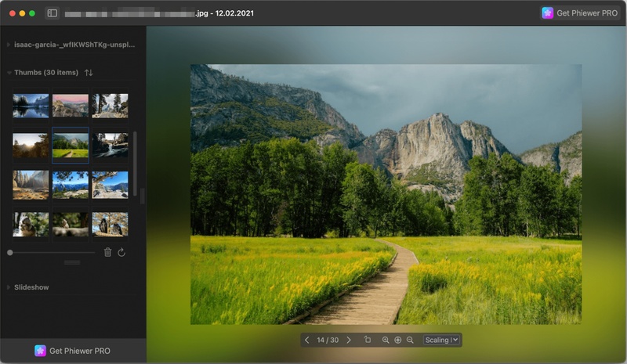The width and height of the screenshot is (627, 364).
Task: Click the Phiewer logo icon in title bar
Action: [547, 13]
